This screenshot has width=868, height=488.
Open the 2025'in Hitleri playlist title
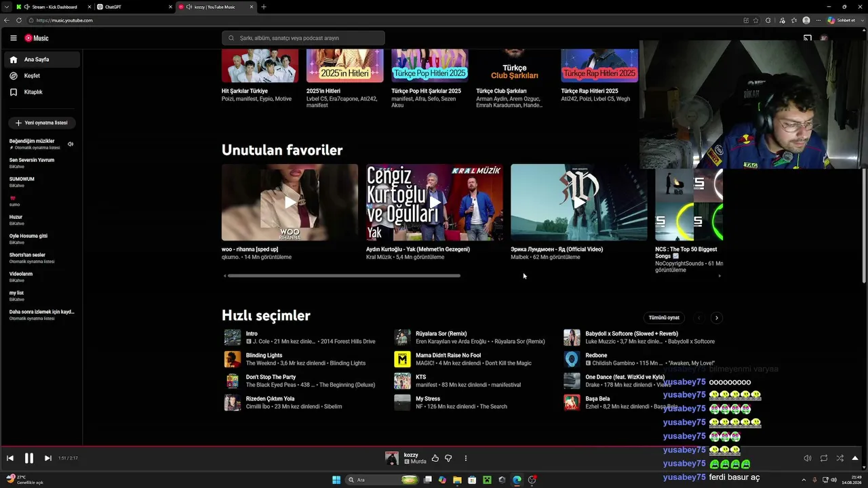coord(323,91)
